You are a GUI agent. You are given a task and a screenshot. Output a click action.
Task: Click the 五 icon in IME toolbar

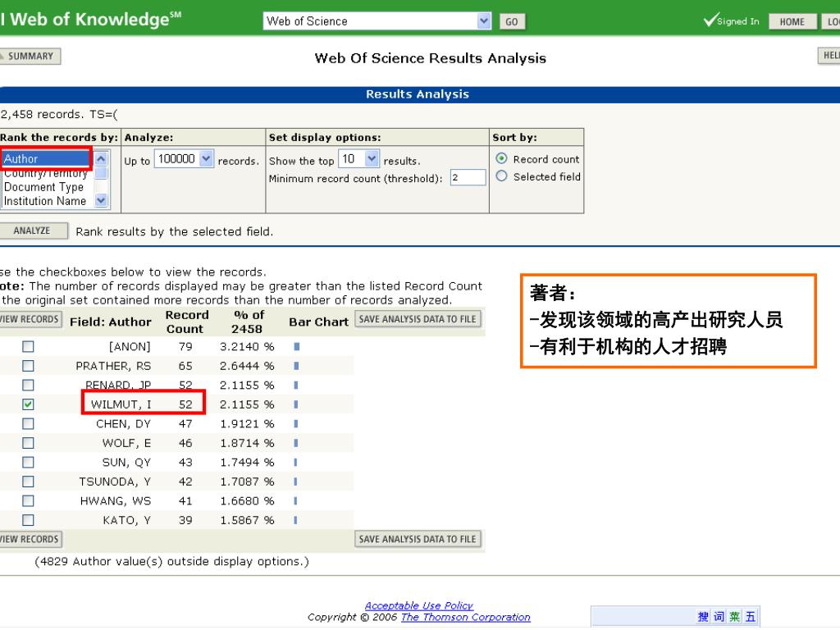tap(751, 617)
